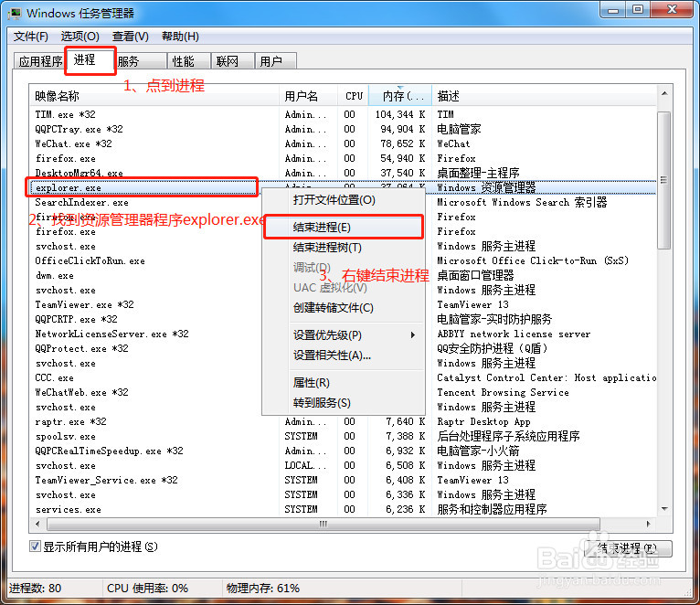Click the Task Manager title bar icon
This screenshot has height=605, width=700.
coord(15,13)
